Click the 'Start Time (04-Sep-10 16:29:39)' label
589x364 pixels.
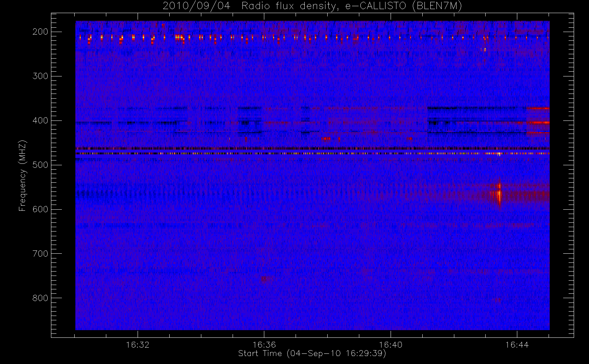(312, 353)
